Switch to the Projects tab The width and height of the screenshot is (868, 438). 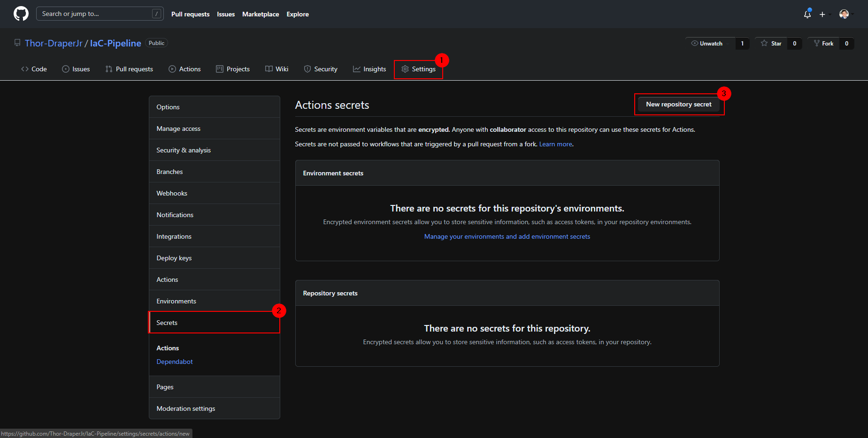click(x=233, y=69)
